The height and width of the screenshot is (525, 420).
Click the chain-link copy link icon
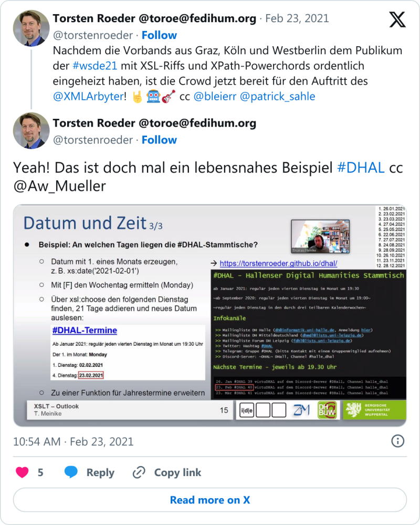coord(139,472)
